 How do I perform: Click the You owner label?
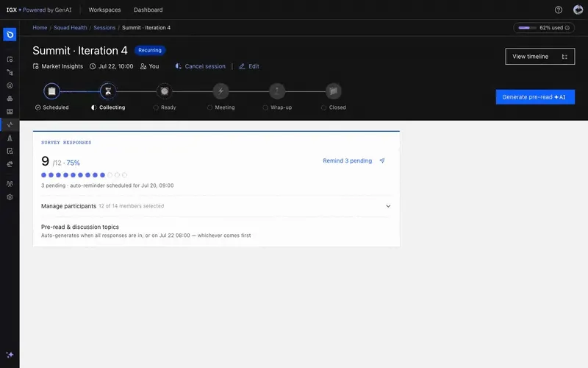coord(154,66)
